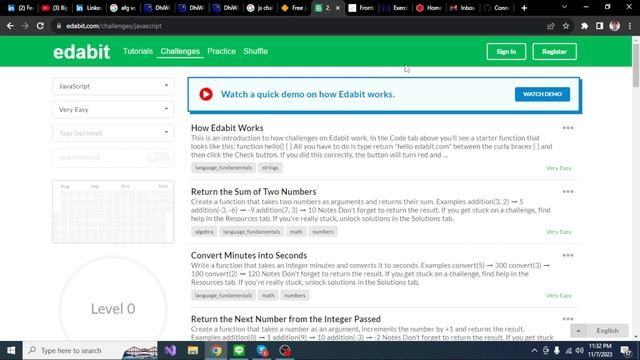The image size is (640, 360).
Task: Click the volume icon in system tray
Action: point(579,351)
